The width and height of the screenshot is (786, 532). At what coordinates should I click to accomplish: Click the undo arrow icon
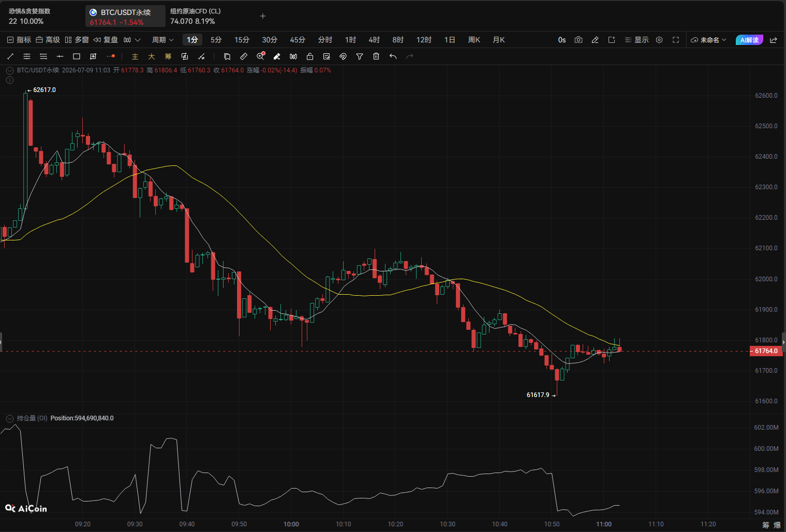click(393, 56)
